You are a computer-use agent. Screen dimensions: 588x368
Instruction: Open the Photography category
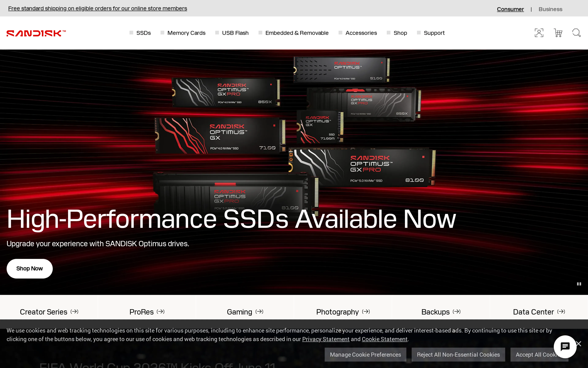tap(343, 312)
